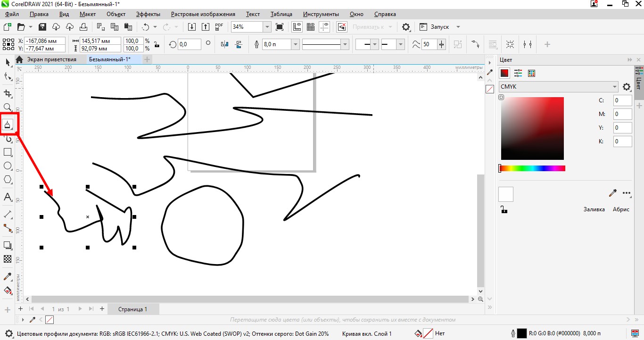Toggle grid display
The image size is (644, 340).
click(311, 27)
